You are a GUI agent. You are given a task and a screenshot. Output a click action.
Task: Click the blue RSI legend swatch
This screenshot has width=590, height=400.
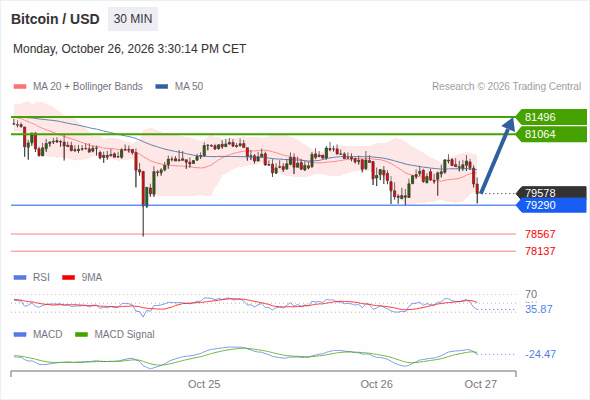(x=20, y=277)
